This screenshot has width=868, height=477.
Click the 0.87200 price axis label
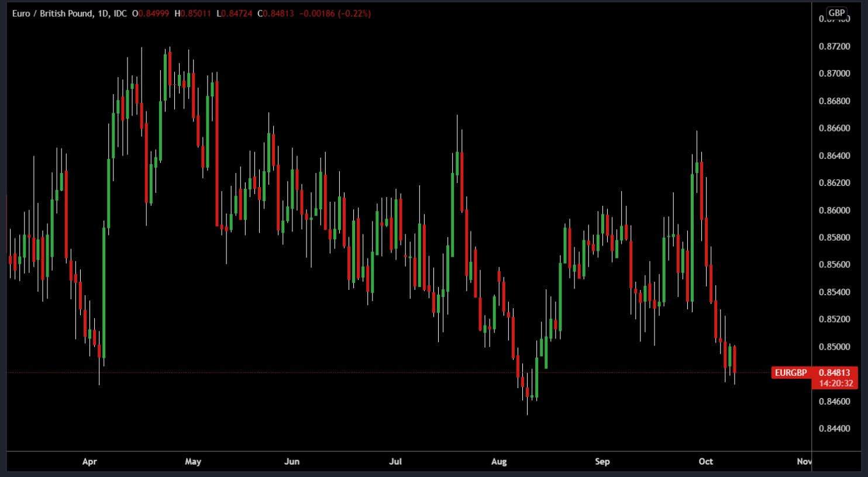(x=835, y=46)
